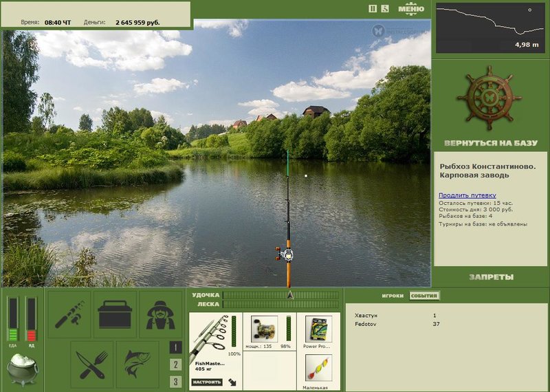Open the fishing rod tackle icon

[69, 314]
